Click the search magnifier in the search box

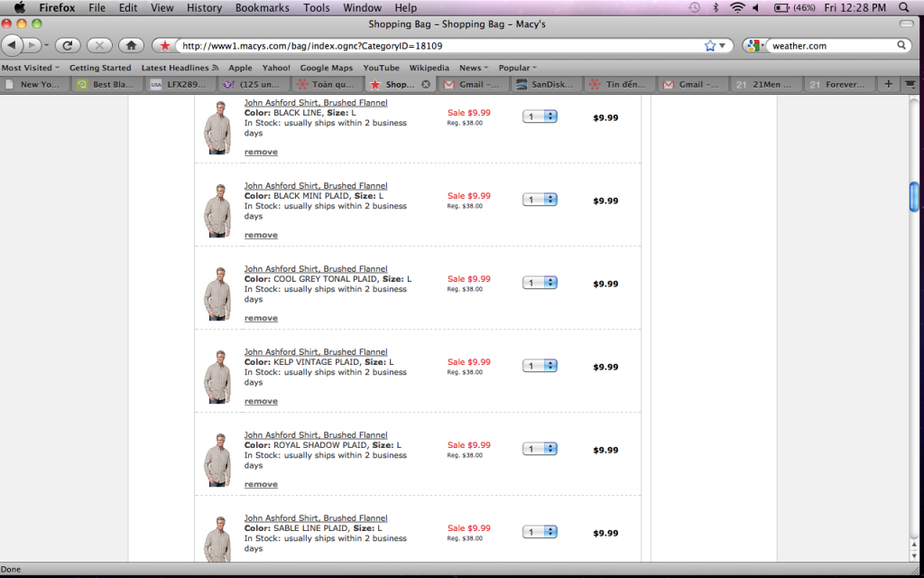point(901,45)
